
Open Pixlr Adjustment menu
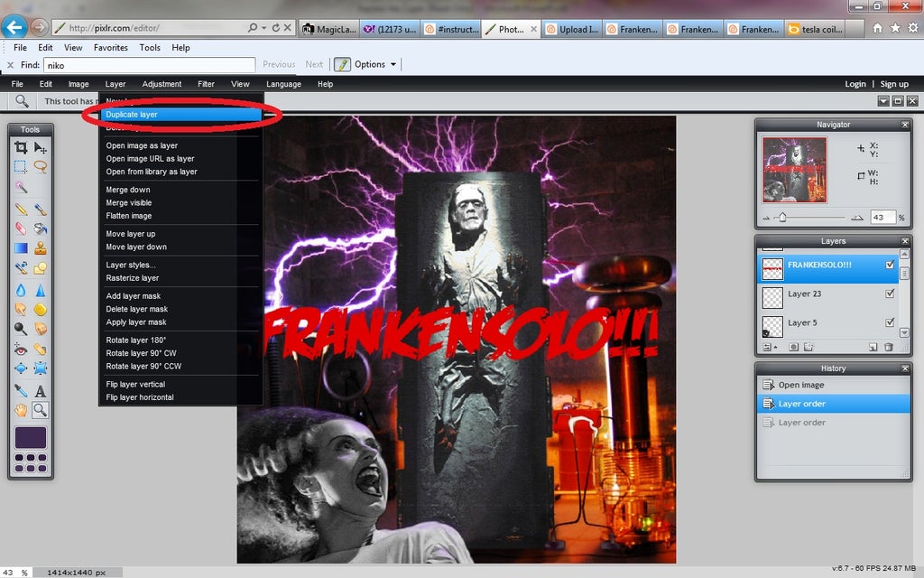coord(162,84)
